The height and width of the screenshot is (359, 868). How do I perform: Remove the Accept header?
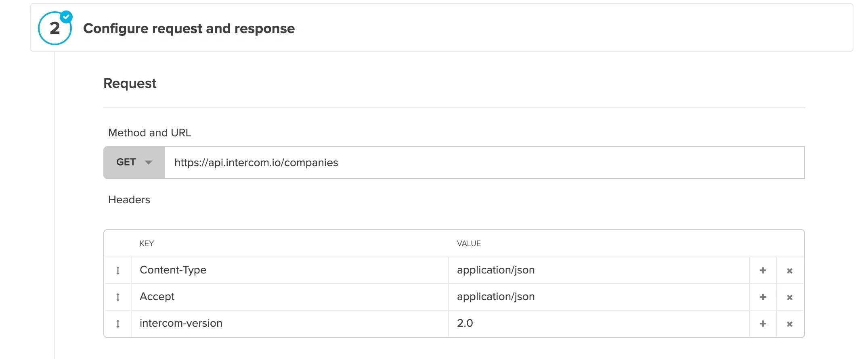click(790, 297)
